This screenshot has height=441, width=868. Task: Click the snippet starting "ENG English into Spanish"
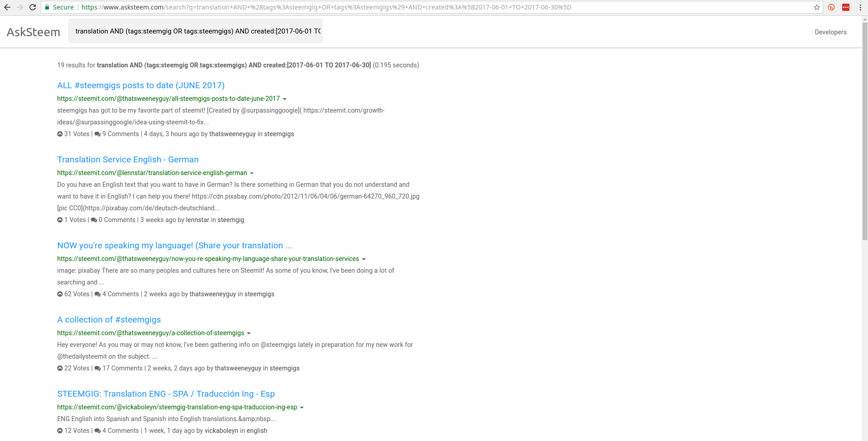166,419
